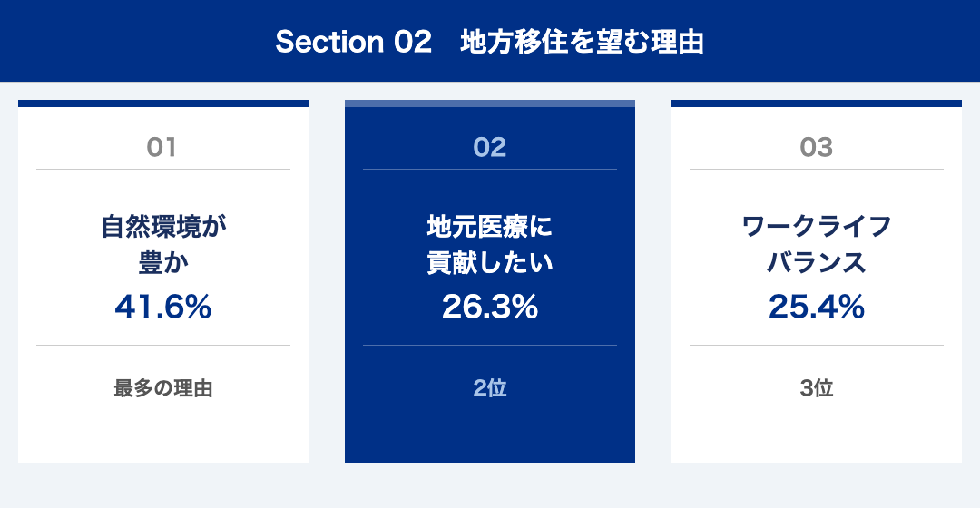
Task: Click the 41.6% percentage value
Action: point(163,307)
